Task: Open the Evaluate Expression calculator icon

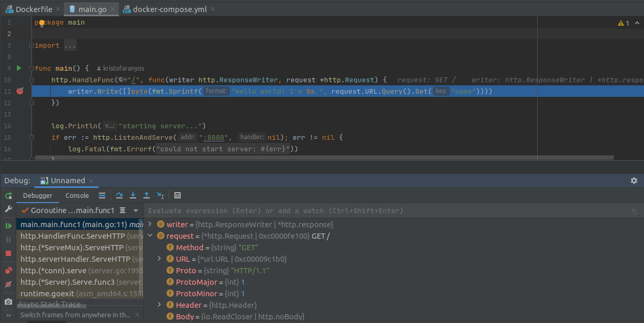Action: coord(177,195)
